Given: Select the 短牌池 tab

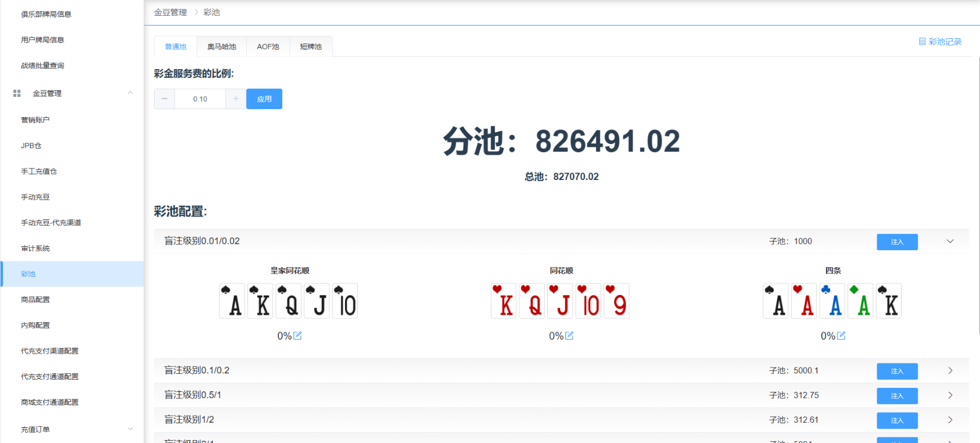Looking at the screenshot, I should (x=311, y=46).
